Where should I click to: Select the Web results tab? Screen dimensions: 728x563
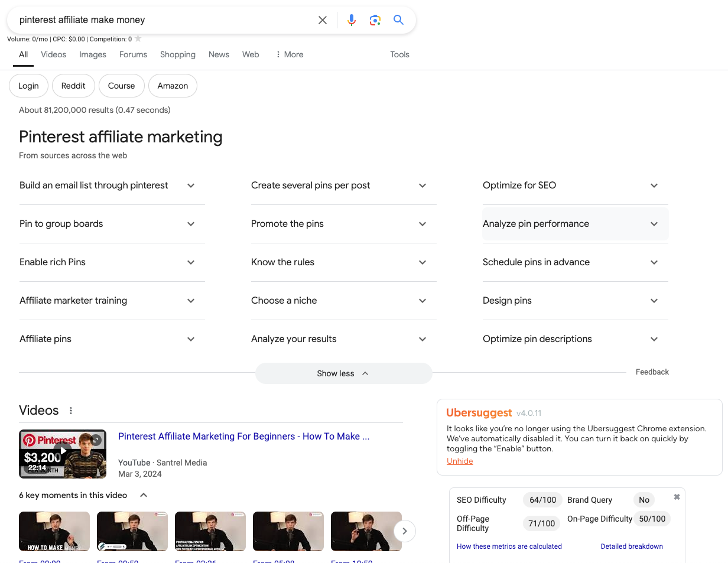[x=251, y=54]
